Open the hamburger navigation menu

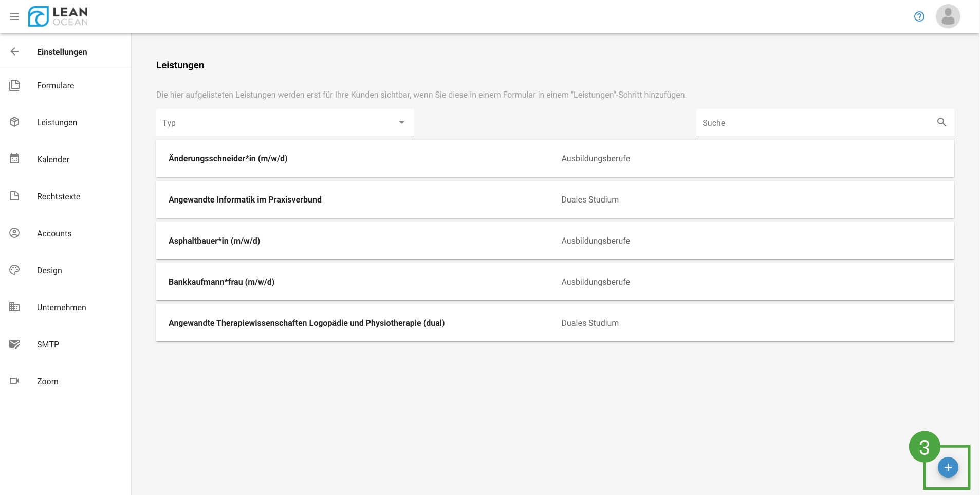point(14,16)
